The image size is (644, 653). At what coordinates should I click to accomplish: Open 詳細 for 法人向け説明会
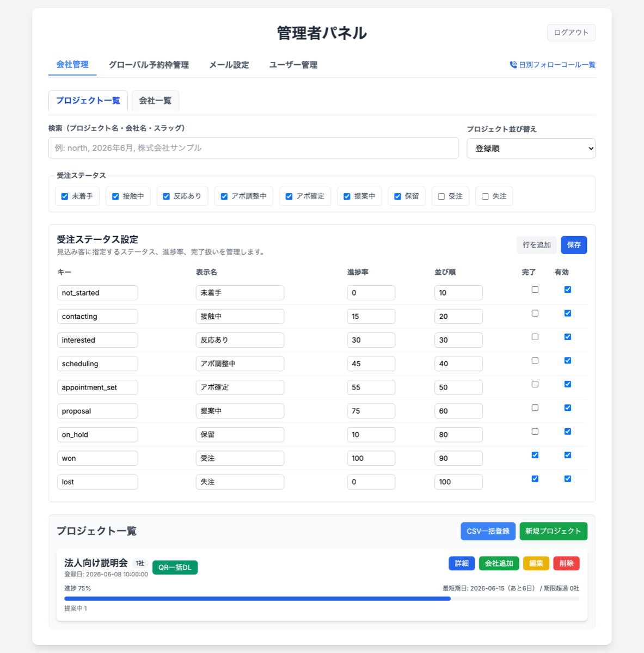(462, 563)
